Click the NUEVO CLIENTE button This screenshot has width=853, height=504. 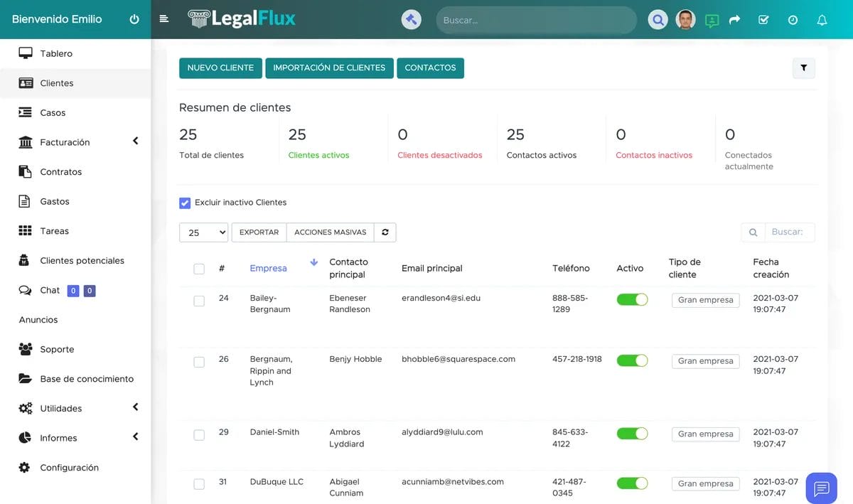point(220,68)
